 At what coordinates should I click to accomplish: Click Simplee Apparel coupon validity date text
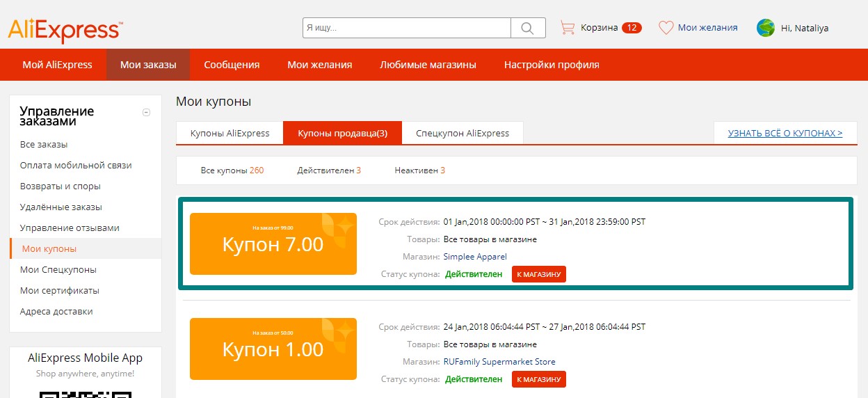[x=545, y=222]
